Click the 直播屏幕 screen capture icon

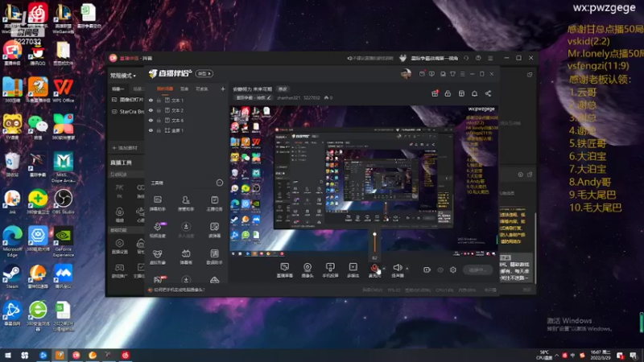click(285, 267)
